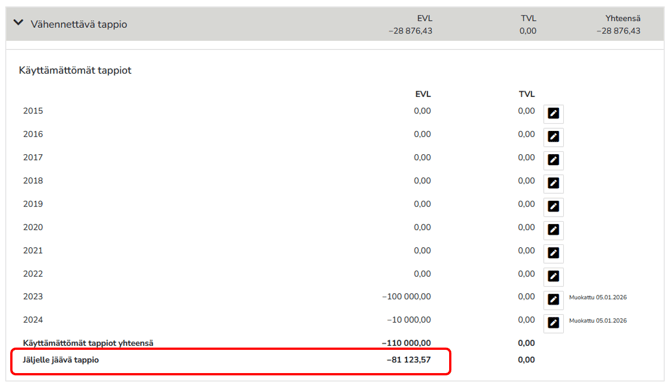This screenshot has width=670, height=385.
Task: Edit the 2015 losses row
Action: (x=553, y=114)
